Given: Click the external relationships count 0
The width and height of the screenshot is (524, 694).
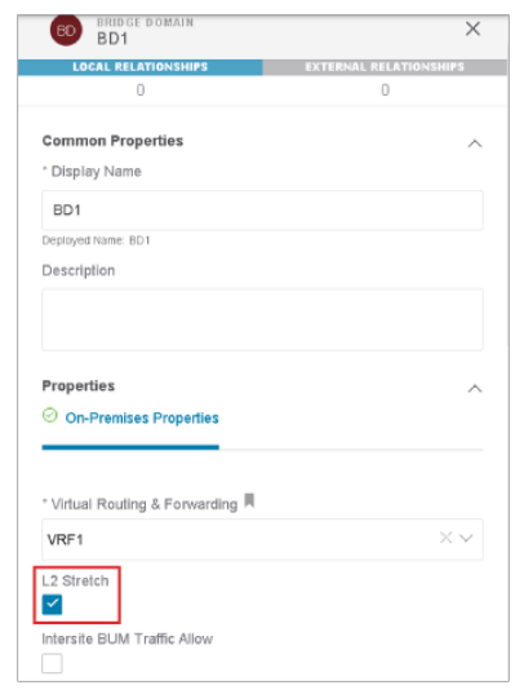Looking at the screenshot, I should pyautogui.click(x=385, y=90).
